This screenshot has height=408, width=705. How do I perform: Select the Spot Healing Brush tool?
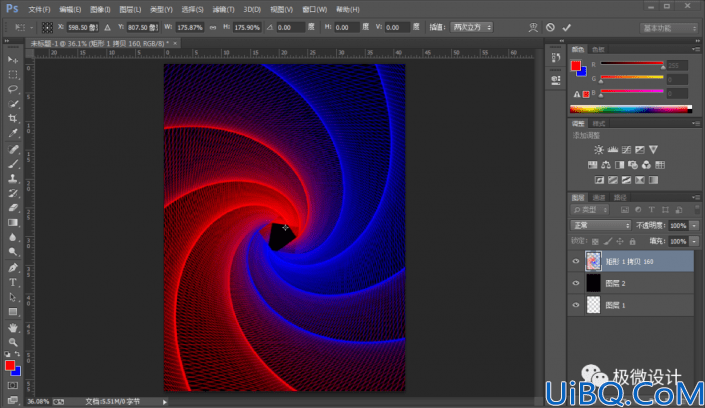pos(13,149)
